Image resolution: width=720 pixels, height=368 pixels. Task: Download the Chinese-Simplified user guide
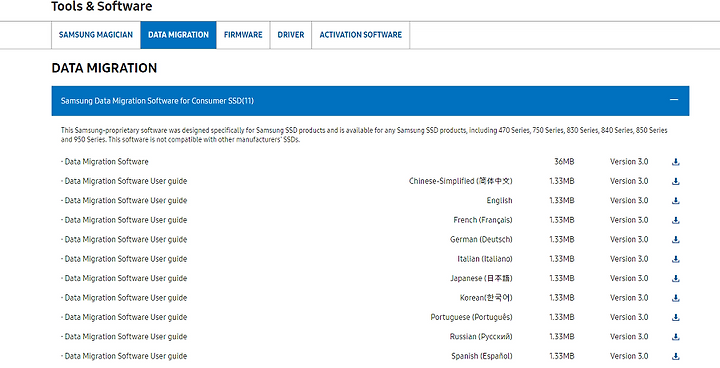pyautogui.click(x=675, y=181)
